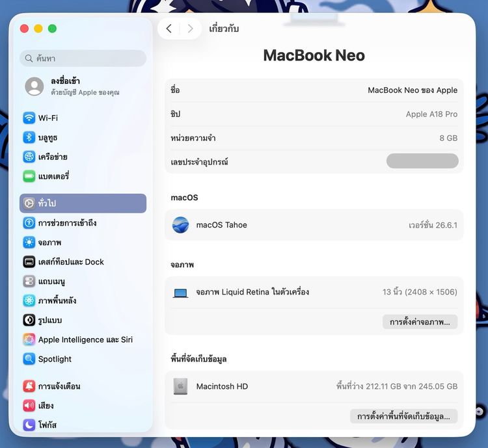Viewport: 488px width, 448px height.
Task: Click the macOS version text เวอร์ชั่น 26.6.1
Action: point(433,225)
